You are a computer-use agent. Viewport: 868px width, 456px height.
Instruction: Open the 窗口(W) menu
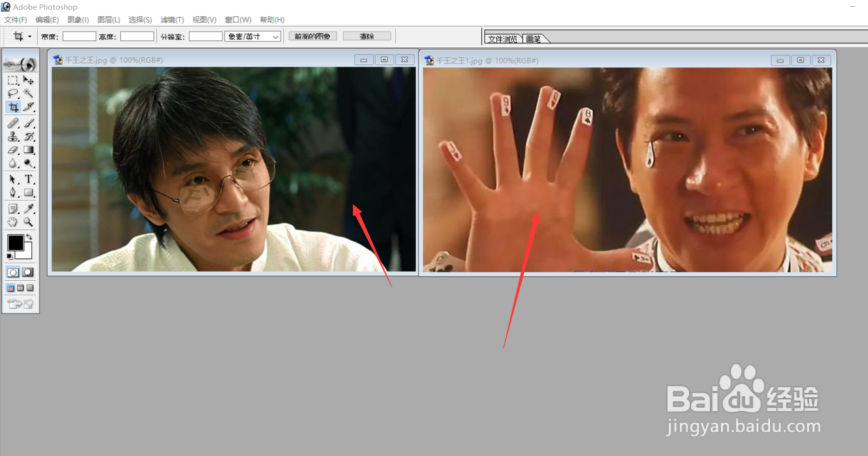(x=238, y=20)
